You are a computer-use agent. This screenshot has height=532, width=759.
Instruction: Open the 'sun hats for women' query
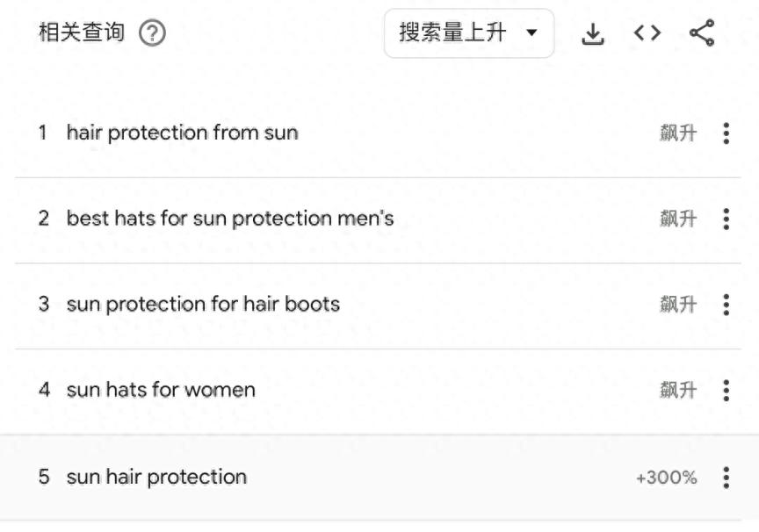click(161, 390)
